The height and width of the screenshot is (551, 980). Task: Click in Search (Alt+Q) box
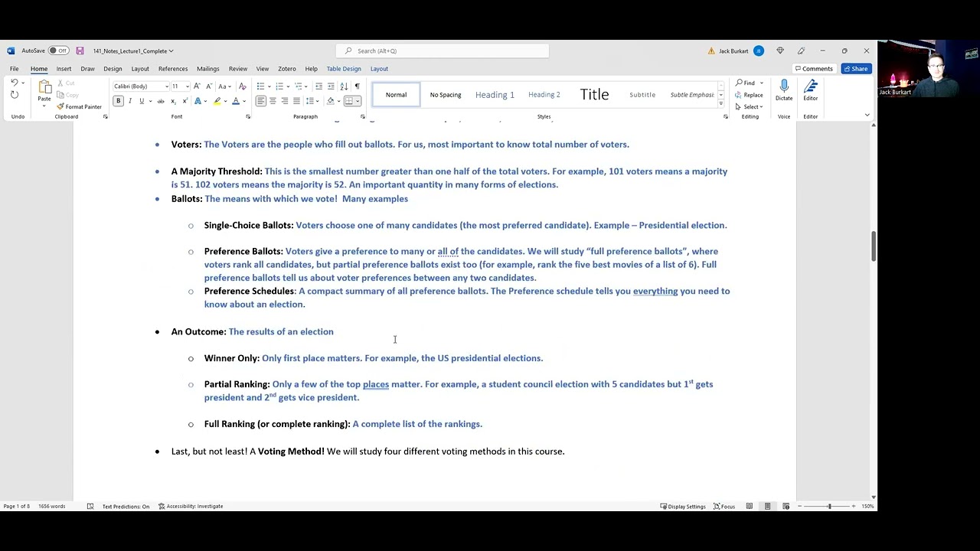[443, 51]
